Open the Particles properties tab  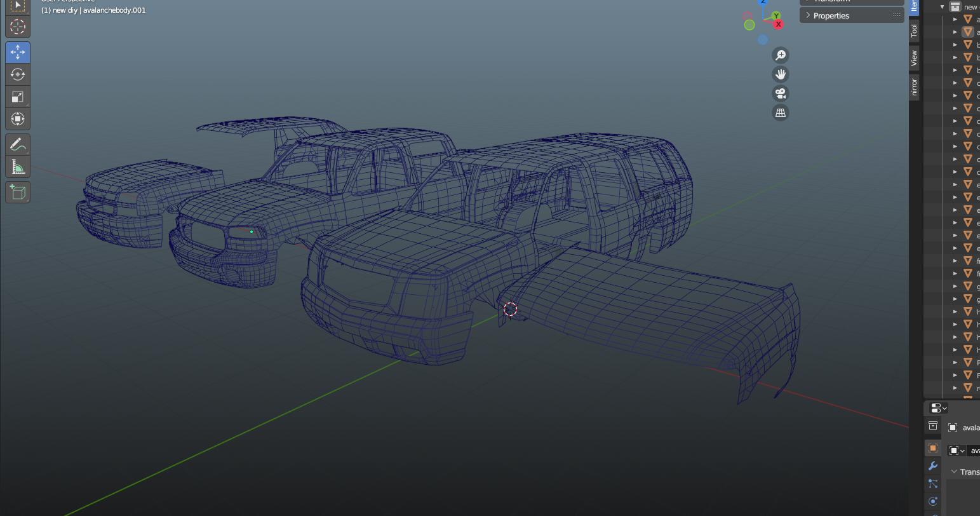pyautogui.click(x=933, y=484)
